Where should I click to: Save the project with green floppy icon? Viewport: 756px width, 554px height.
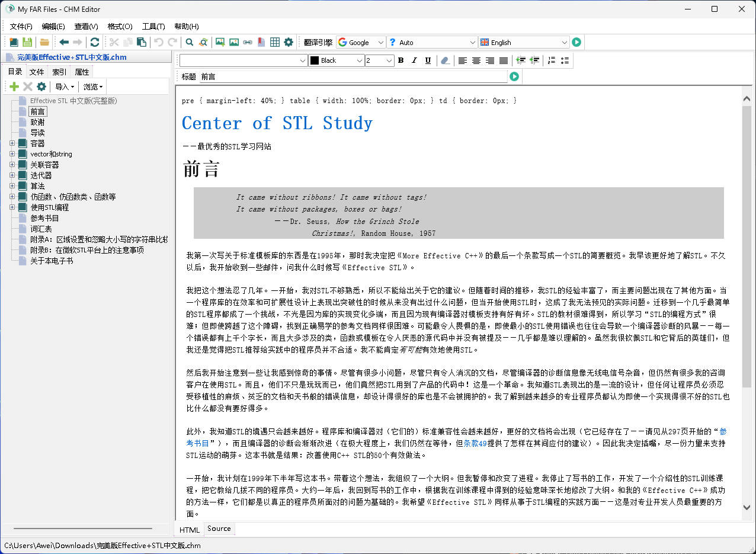[27, 42]
